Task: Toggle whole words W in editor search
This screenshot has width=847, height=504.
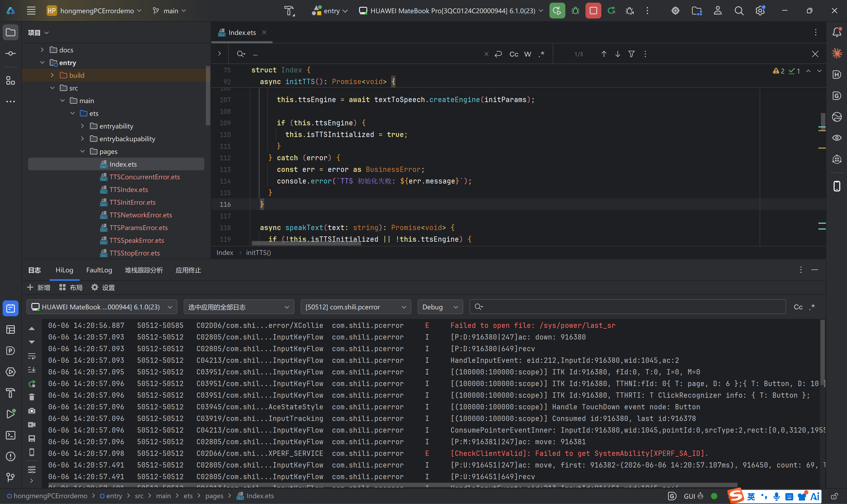Action: 528,54
